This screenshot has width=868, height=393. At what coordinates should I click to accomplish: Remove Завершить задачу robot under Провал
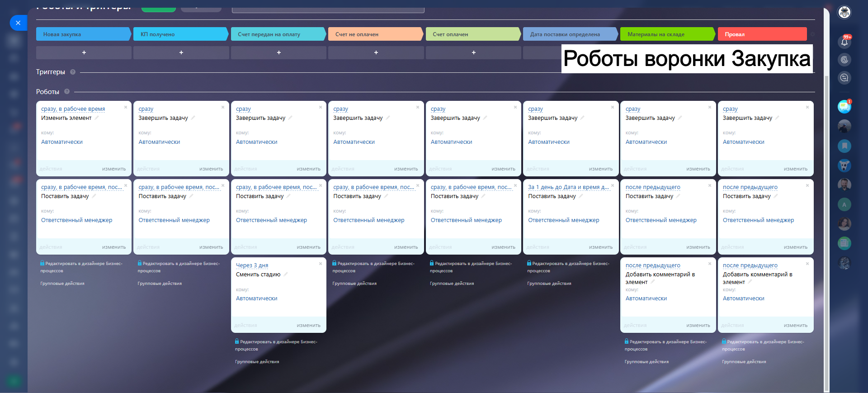pyautogui.click(x=807, y=107)
